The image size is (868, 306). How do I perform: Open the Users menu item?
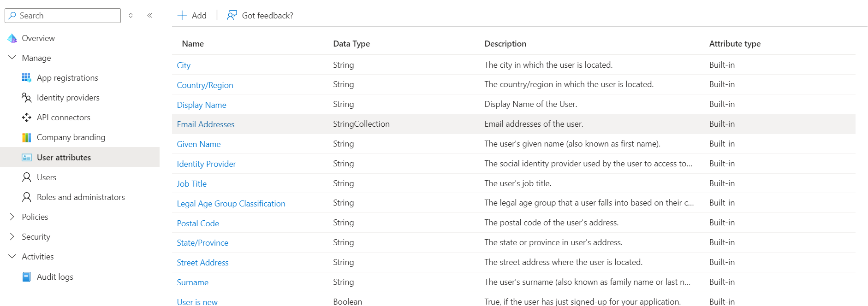pyautogui.click(x=47, y=177)
